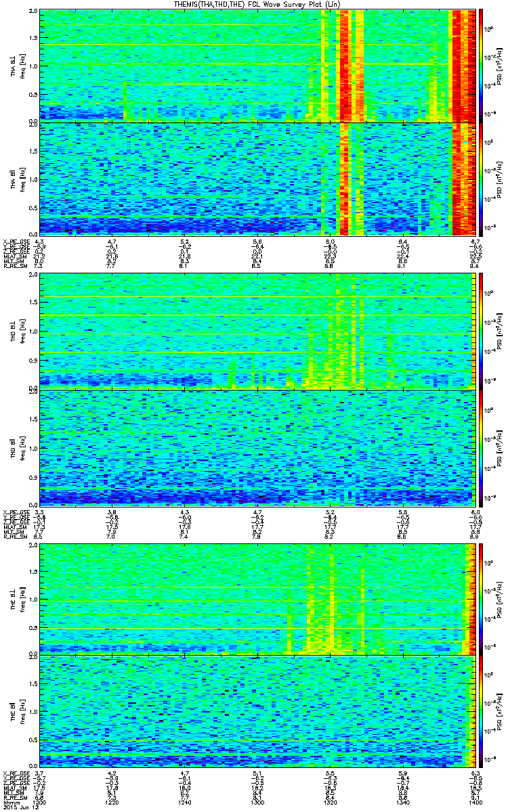This screenshot has height=812, width=508.
Task: Click the 1320 time label at bottom
Action: [x=331, y=801]
